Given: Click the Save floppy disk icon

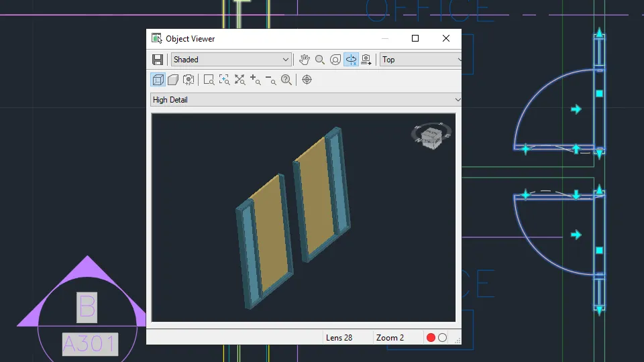Looking at the screenshot, I should point(157,60).
